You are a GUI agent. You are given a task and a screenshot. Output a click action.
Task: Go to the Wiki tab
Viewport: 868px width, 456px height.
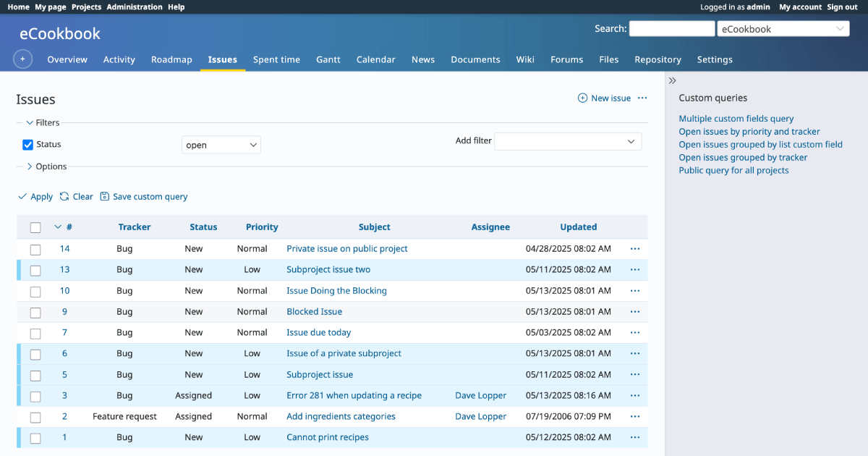point(525,59)
